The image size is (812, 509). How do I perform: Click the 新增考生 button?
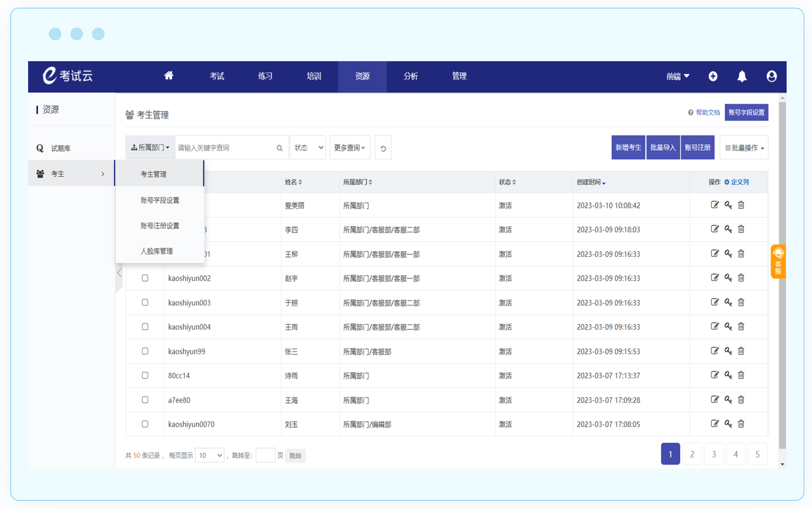point(628,148)
